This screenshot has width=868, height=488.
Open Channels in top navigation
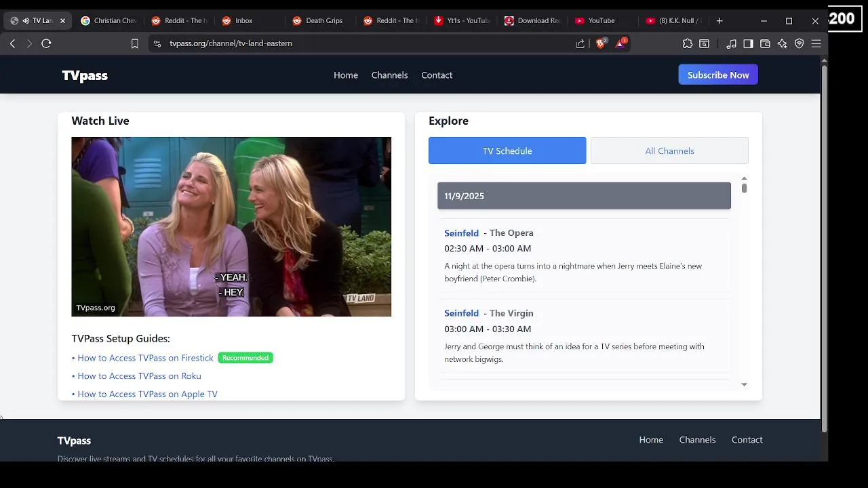[389, 75]
